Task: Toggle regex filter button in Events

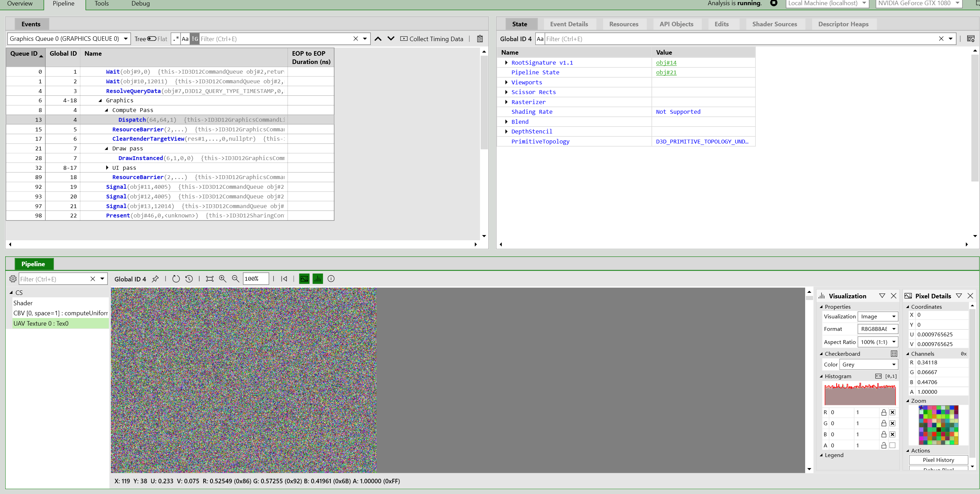Action: pos(176,39)
